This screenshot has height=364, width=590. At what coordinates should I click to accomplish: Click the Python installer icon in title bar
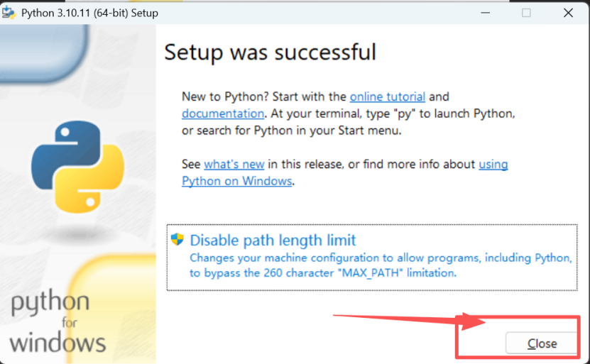tap(9, 12)
